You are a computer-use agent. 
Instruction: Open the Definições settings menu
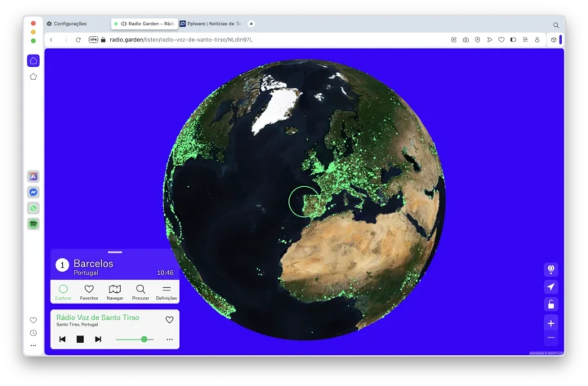click(x=167, y=291)
